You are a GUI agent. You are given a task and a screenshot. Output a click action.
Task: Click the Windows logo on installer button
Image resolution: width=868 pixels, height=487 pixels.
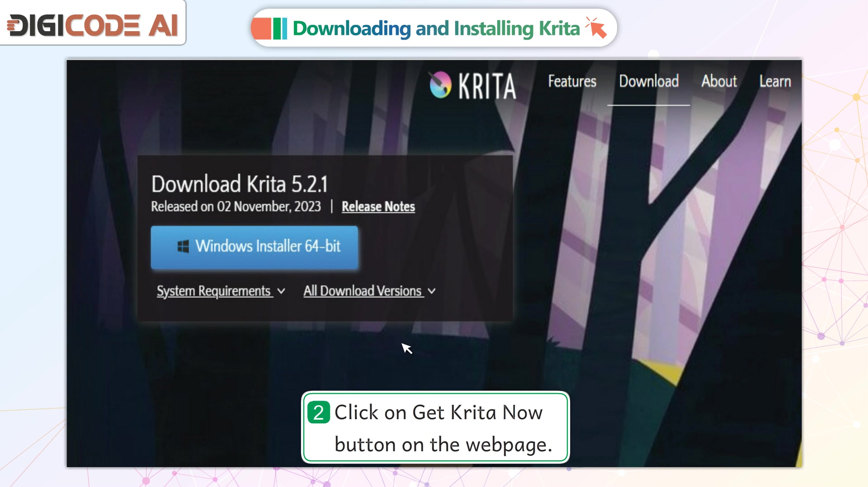coord(183,247)
